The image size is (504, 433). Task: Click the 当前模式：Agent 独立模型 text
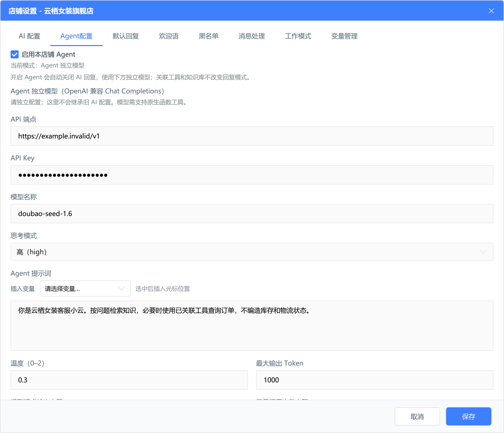[x=47, y=65]
